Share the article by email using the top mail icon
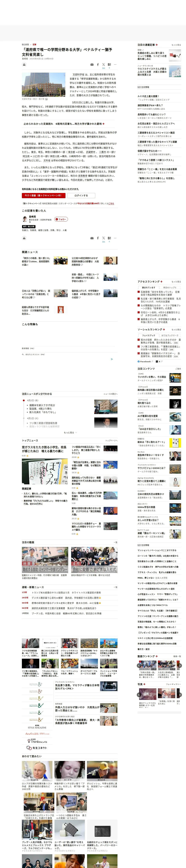 pyautogui.click(x=92, y=64)
